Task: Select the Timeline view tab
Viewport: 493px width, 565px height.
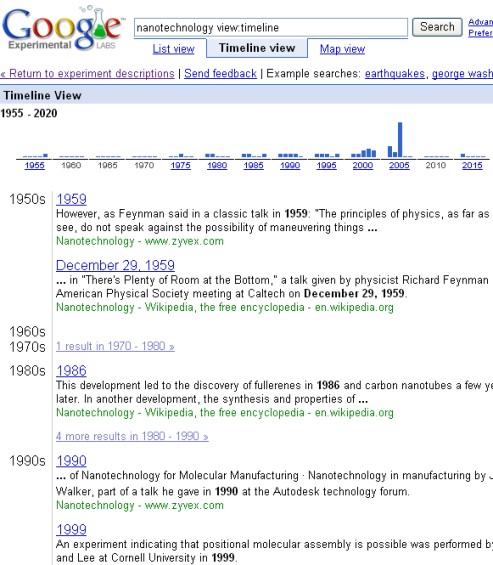Action: coord(257,48)
